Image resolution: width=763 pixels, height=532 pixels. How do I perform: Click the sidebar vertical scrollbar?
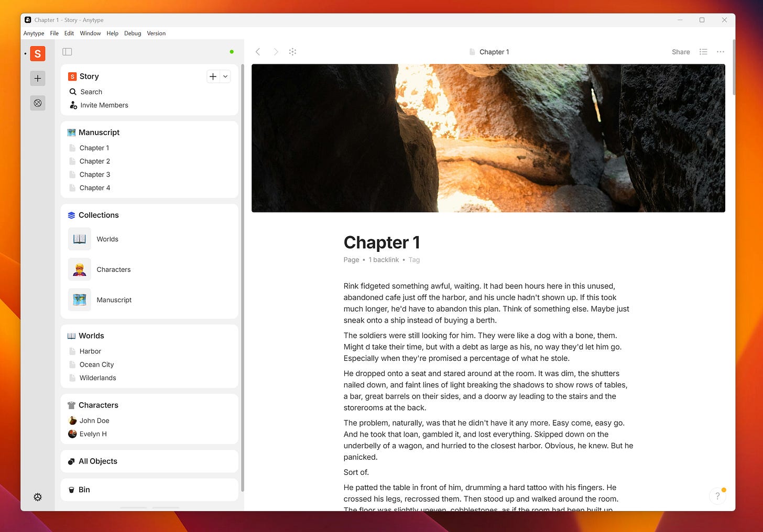(243, 278)
